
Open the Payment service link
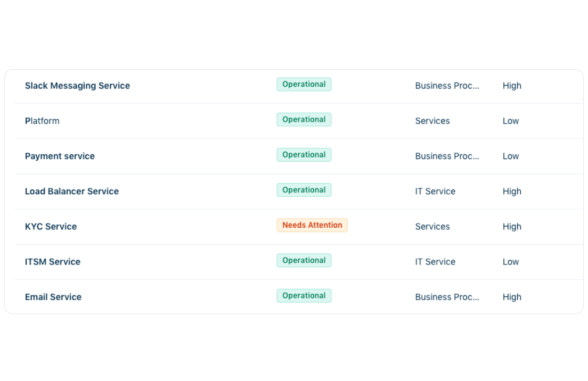[x=60, y=156]
